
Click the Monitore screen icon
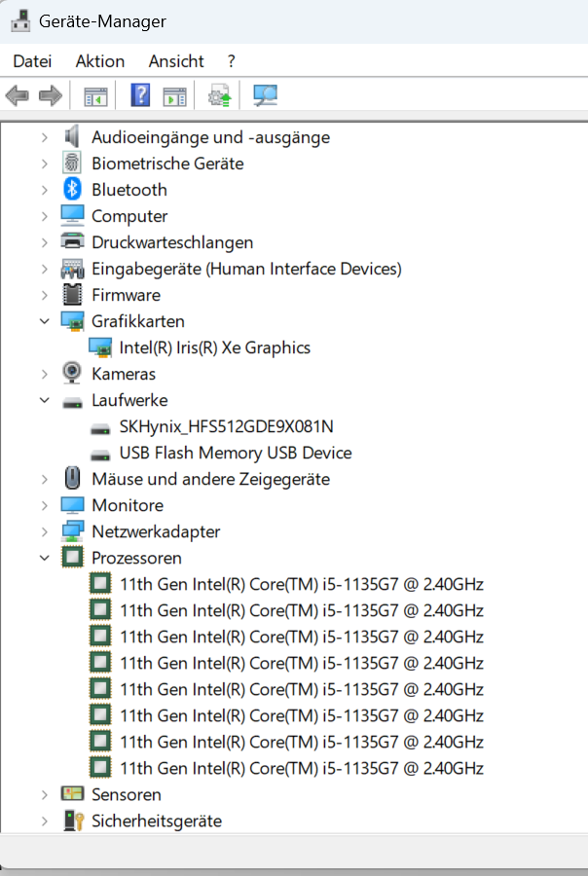(x=72, y=504)
